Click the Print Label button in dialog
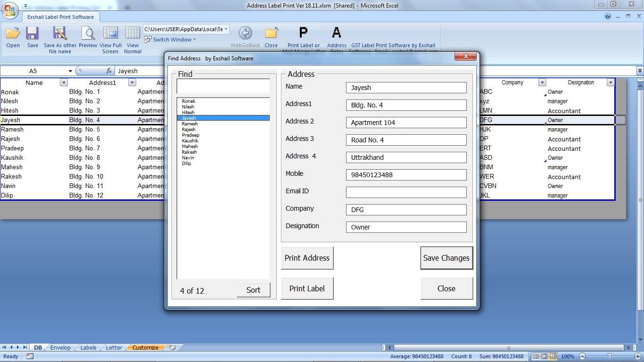This screenshot has height=362, width=644. (x=307, y=288)
